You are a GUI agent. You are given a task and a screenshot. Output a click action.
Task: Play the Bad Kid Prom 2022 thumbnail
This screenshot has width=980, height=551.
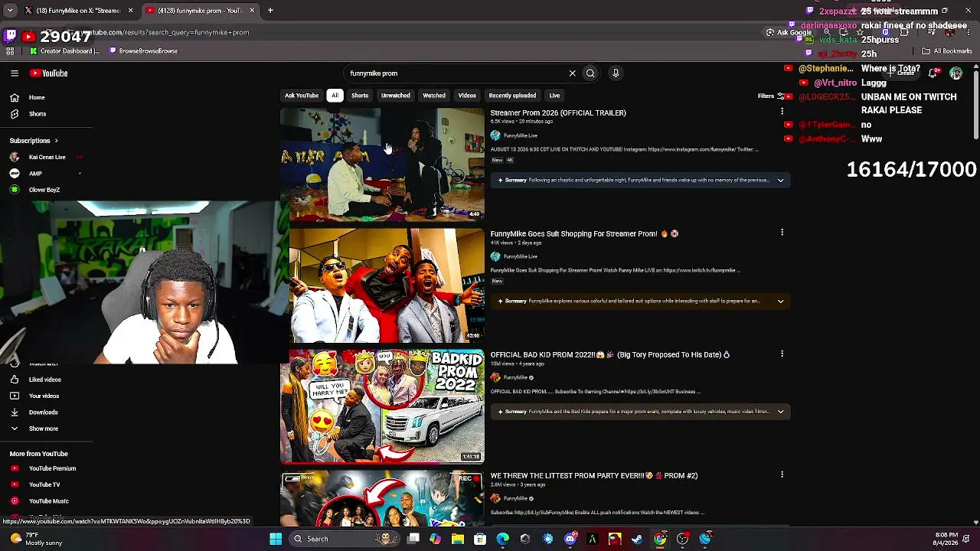(382, 406)
